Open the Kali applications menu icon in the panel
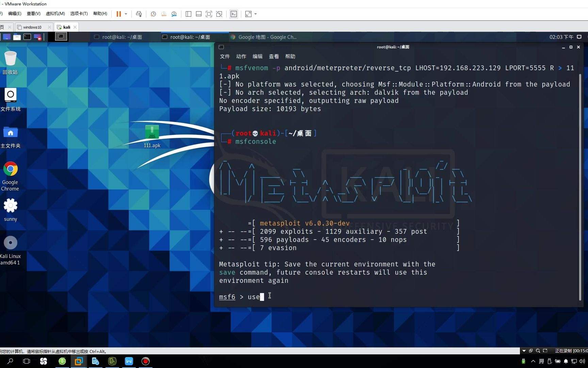 6,37
